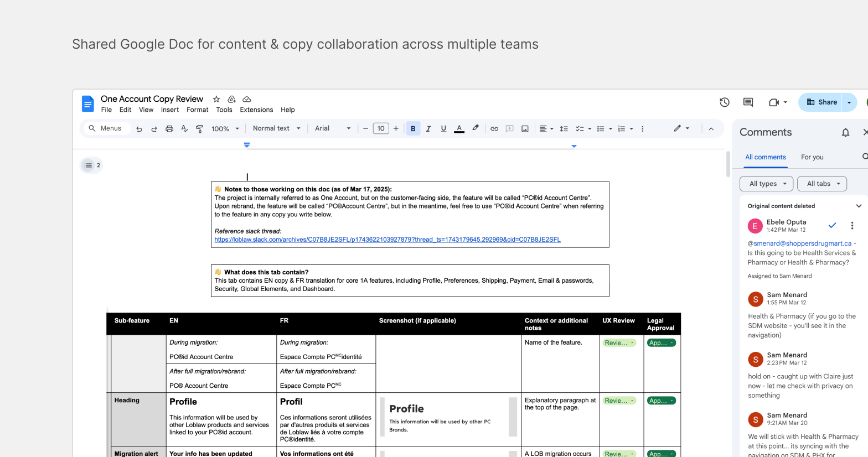Click the document vertical scrollbar

pos(728,164)
